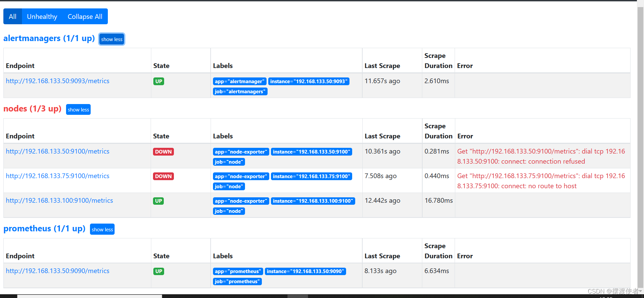Click the job="alertmanagers" label
This screenshot has width=644, height=298.
(240, 92)
